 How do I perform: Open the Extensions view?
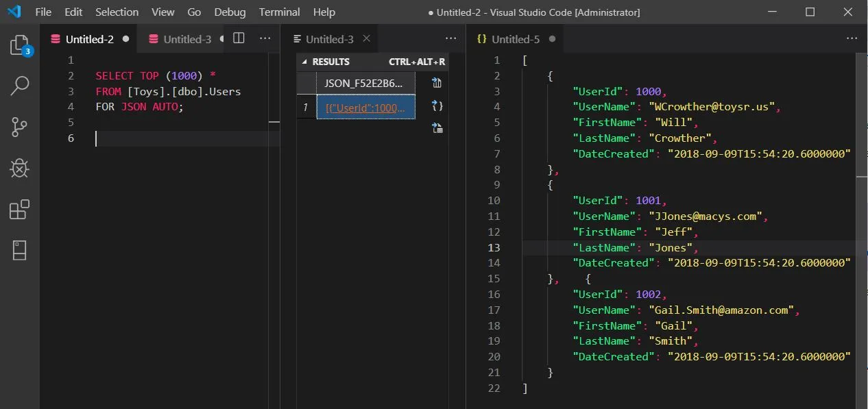click(19, 210)
